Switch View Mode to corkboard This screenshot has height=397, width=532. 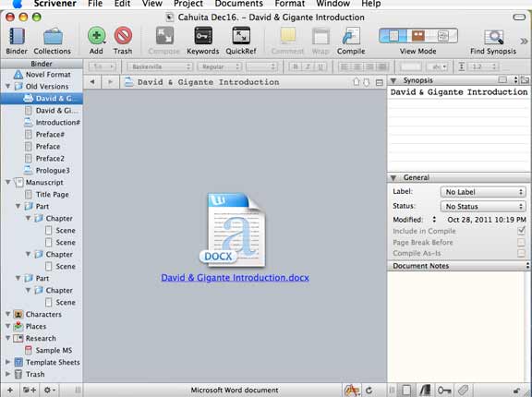click(418, 36)
